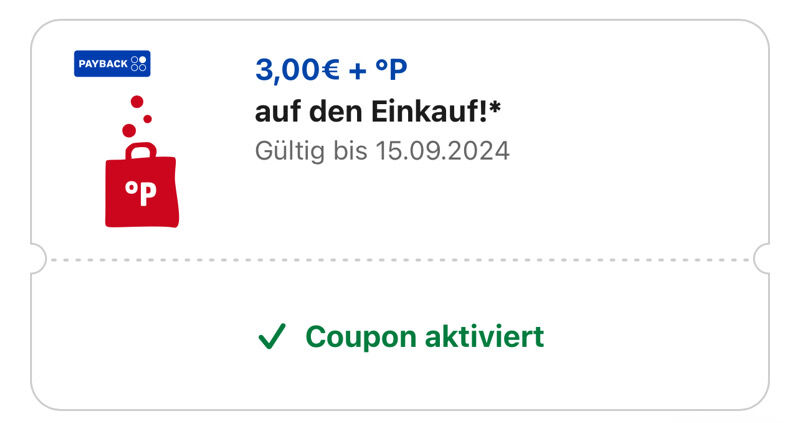
Task: Click the handle of the red bag
Action: pos(141,151)
